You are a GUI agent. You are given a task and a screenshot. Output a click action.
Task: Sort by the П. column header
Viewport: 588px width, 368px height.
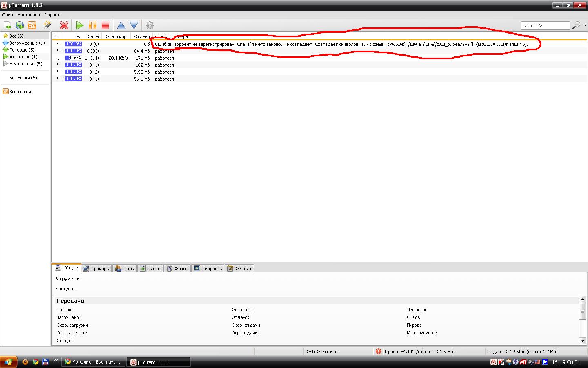point(57,36)
